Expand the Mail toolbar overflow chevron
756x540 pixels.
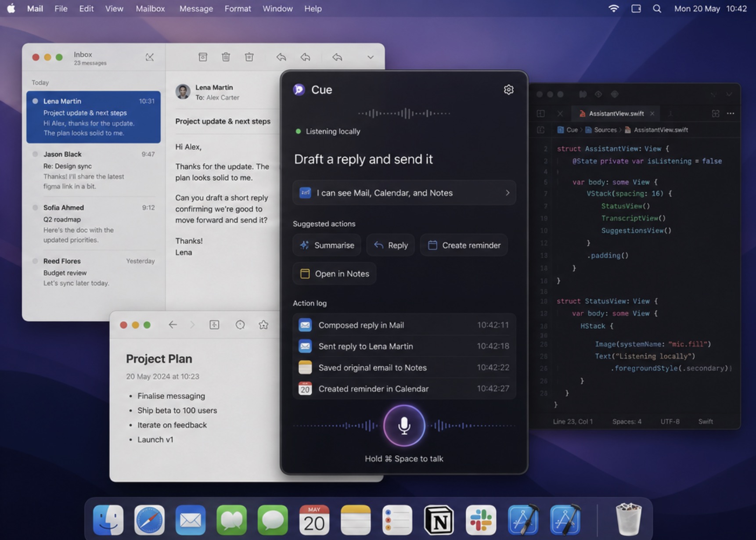(371, 57)
